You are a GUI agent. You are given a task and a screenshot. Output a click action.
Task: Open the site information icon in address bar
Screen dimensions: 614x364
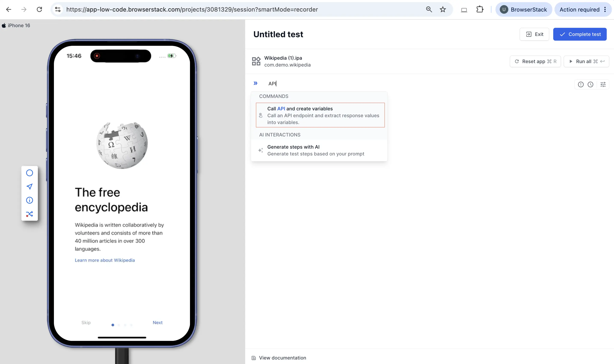[58, 10]
